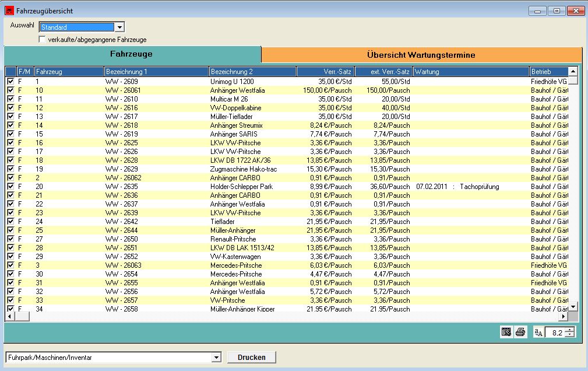Viewport: 588px width, 371px height.
Task: Open the Auswahl Standard dropdown
Action: click(119, 27)
